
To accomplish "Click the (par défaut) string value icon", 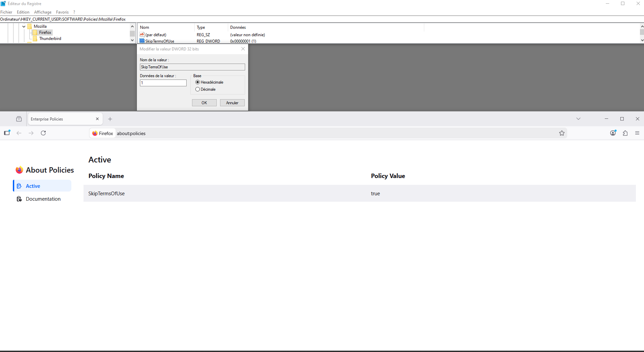I will [142, 35].
